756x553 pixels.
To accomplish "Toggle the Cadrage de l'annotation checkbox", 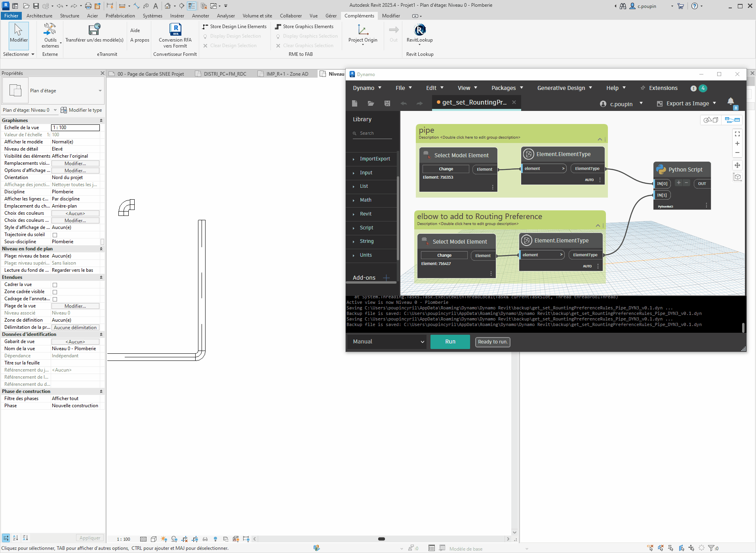I will tap(55, 299).
